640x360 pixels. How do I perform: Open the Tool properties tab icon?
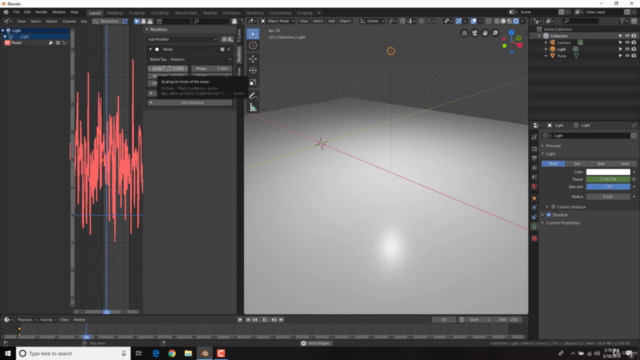click(534, 138)
